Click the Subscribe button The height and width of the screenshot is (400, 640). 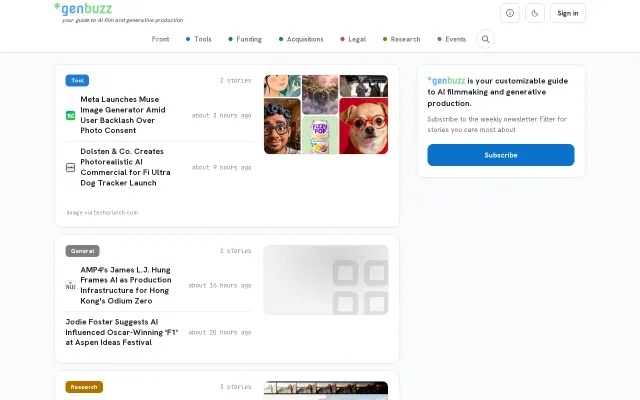501,155
